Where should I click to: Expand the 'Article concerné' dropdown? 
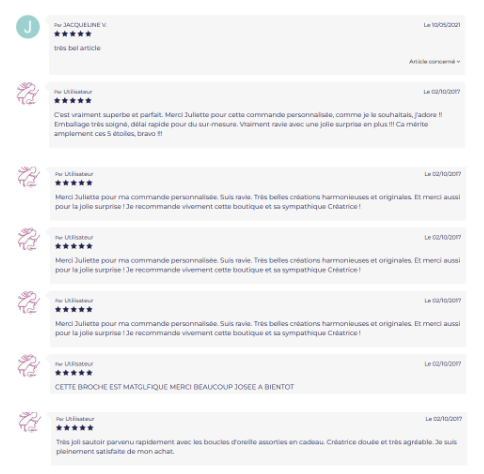point(434,62)
